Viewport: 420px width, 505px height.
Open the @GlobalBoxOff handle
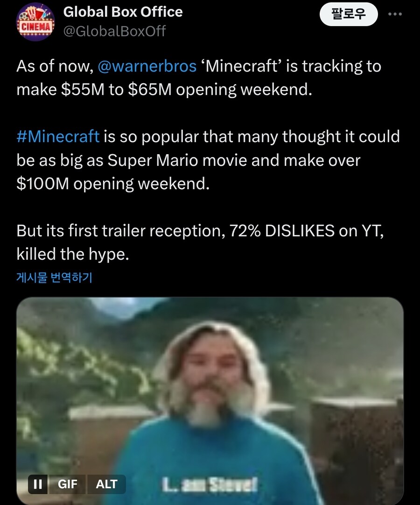tap(114, 31)
